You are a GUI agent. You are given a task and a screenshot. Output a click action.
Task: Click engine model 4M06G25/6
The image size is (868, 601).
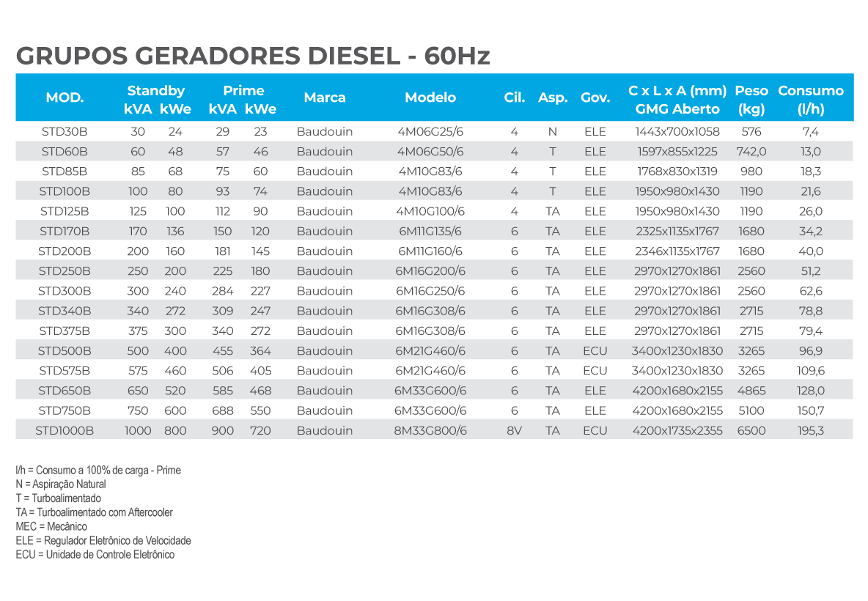pos(430,132)
